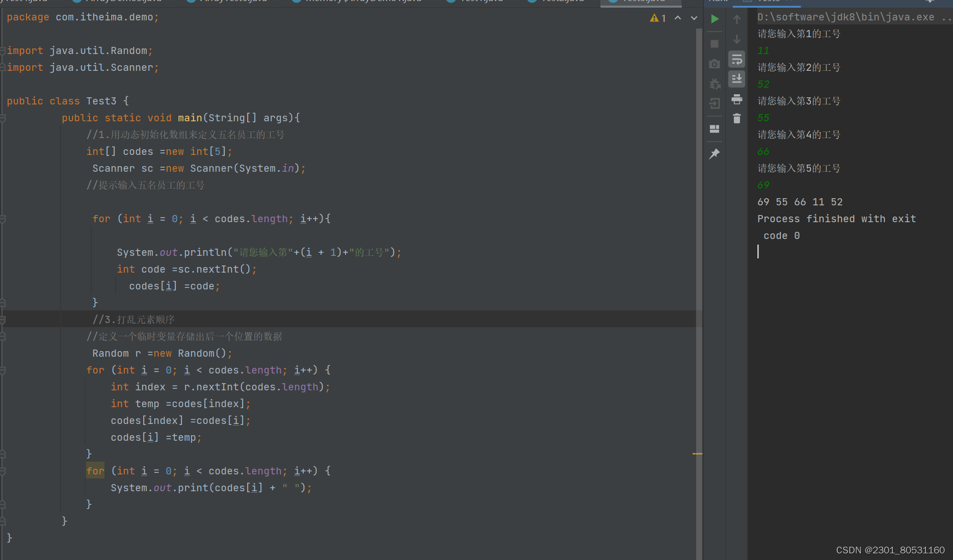
Task: Stop the running process
Action: (714, 44)
